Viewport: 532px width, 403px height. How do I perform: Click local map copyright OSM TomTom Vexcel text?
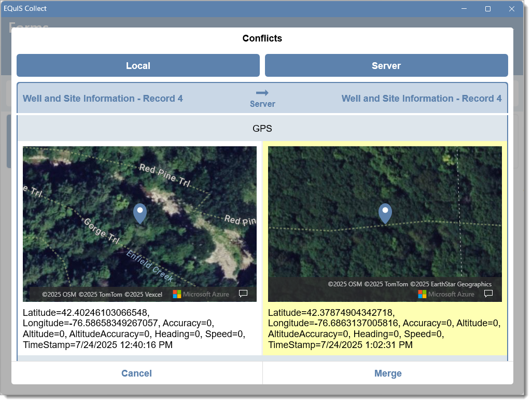pyautogui.click(x=102, y=295)
